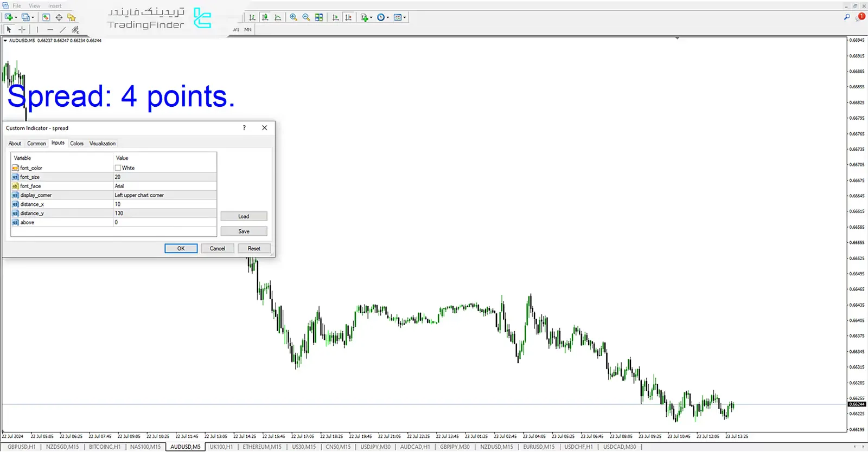Open the File menu
The height and width of the screenshot is (452, 868).
pyautogui.click(x=17, y=6)
